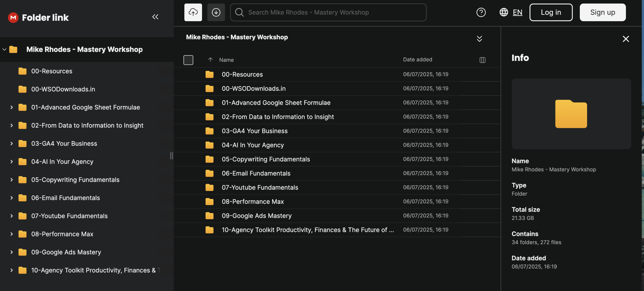Sort list by Date added column
644x291 pixels.
[418, 60]
